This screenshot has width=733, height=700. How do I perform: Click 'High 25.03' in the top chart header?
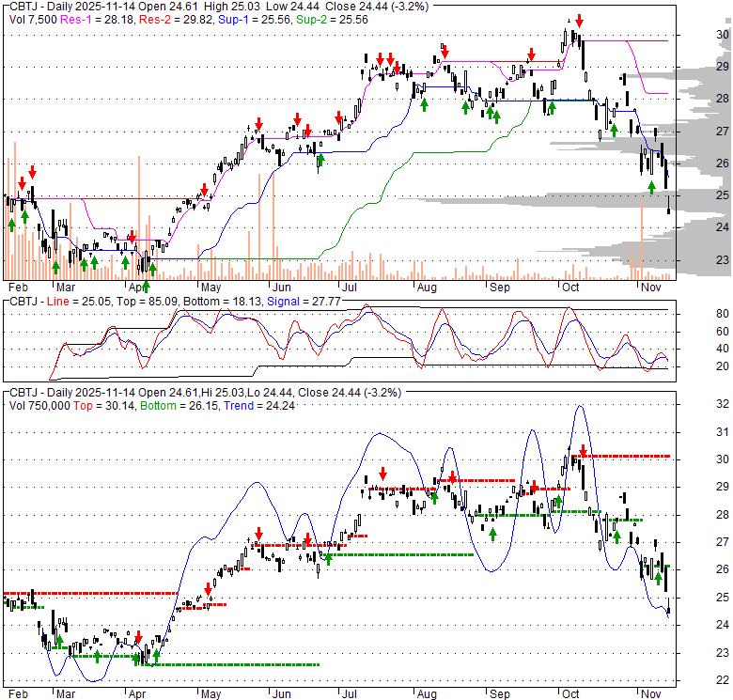pyautogui.click(x=231, y=7)
